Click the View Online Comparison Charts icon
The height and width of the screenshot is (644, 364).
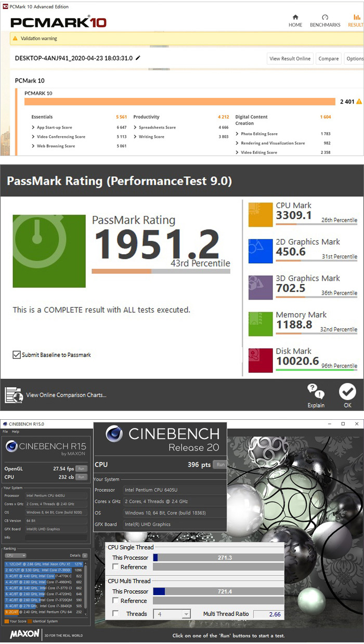(x=14, y=395)
